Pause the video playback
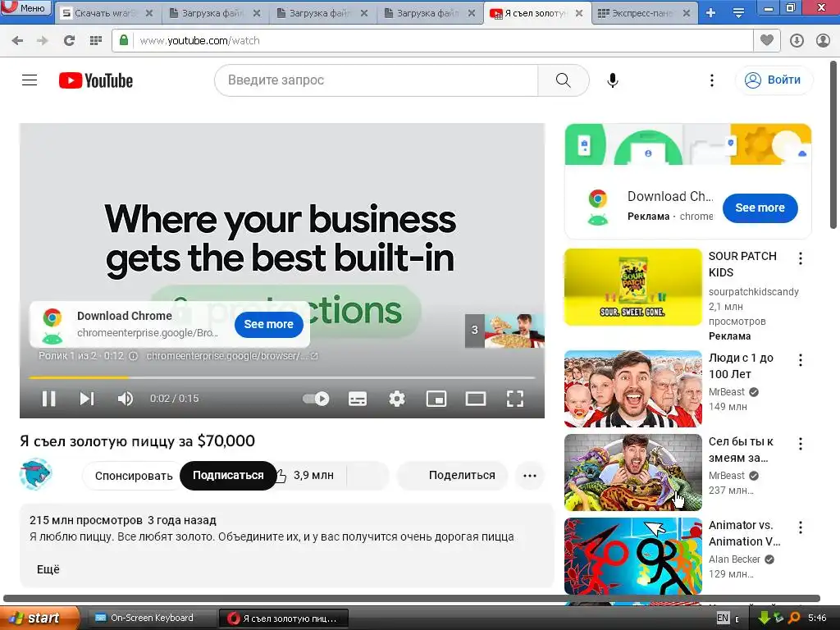The width and height of the screenshot is (840, 630). (48, 399)
